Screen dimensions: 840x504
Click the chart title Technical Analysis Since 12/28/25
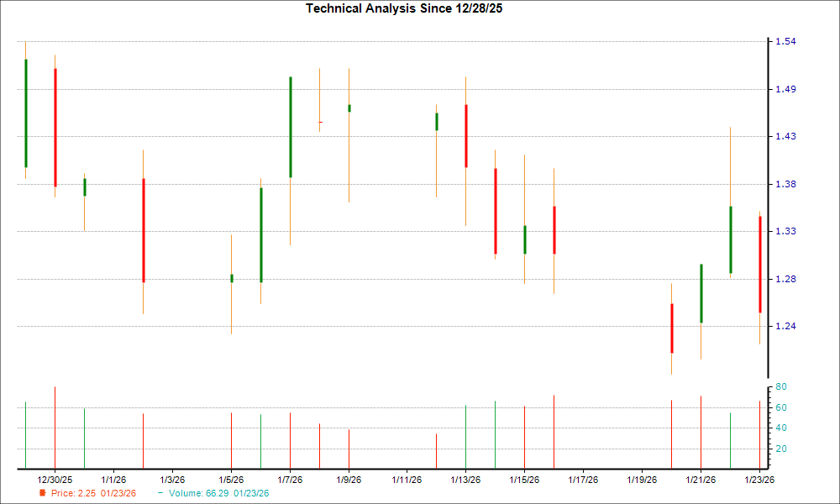[x=403, y=8]
